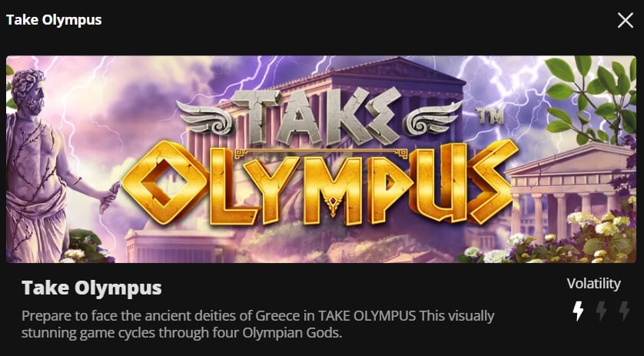The width and height of the screenshot is (644, 356).
Task: Click the bold Take Olympus game heading
Action: tap(91, 288)
